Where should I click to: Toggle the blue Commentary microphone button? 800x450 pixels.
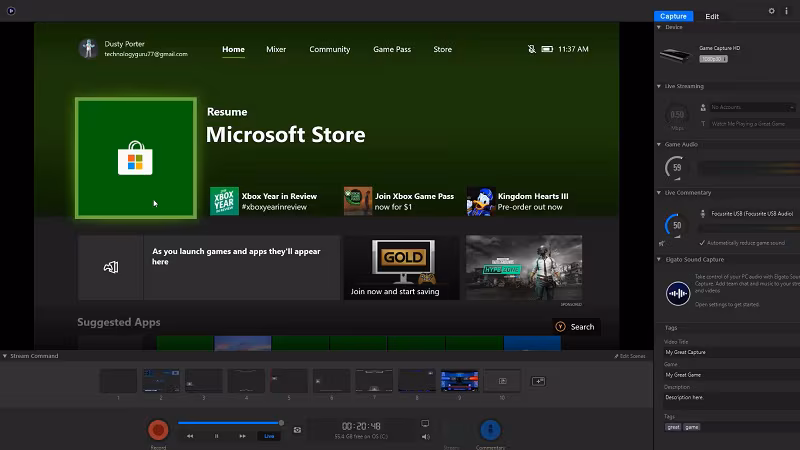click(x=490, y=430)
